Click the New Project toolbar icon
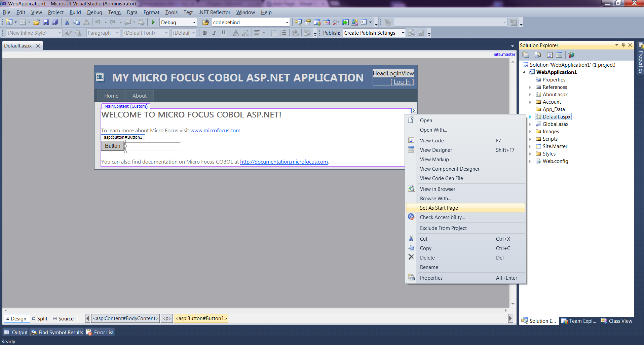The width and height of the screenshot is (644, 345). point(9,22)
